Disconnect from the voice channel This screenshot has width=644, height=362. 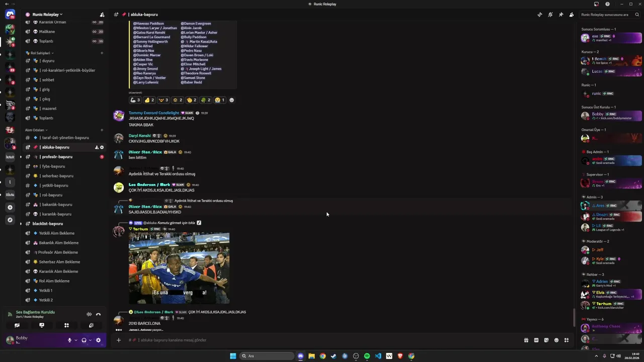pyautogui.click(x=98, y=314)
